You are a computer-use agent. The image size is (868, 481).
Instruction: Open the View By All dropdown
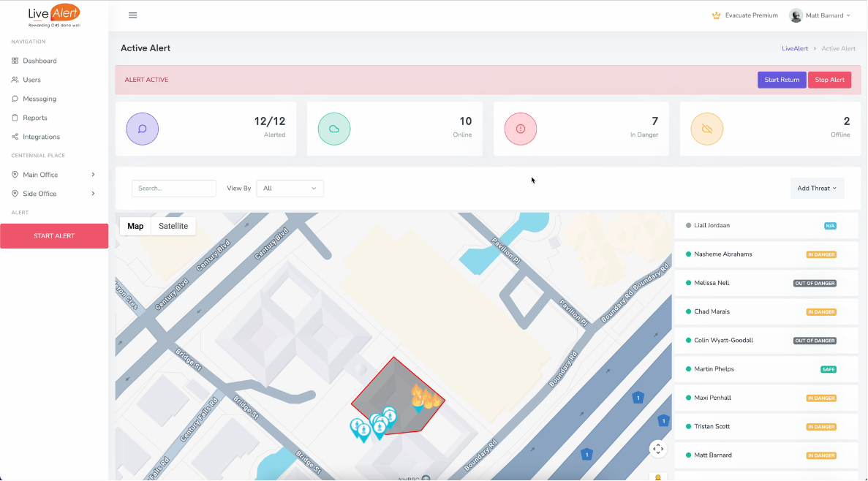pyautogui.click(x=290, y=188)
